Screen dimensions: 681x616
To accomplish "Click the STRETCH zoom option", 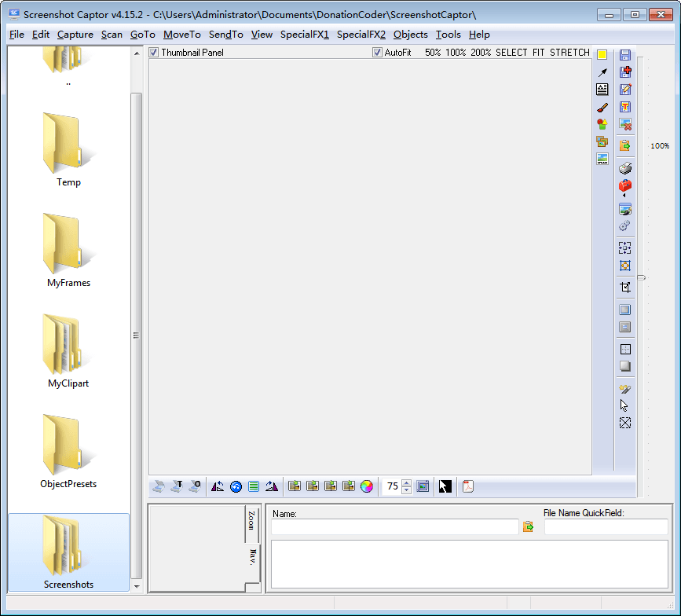I will (x=569, y=53).
